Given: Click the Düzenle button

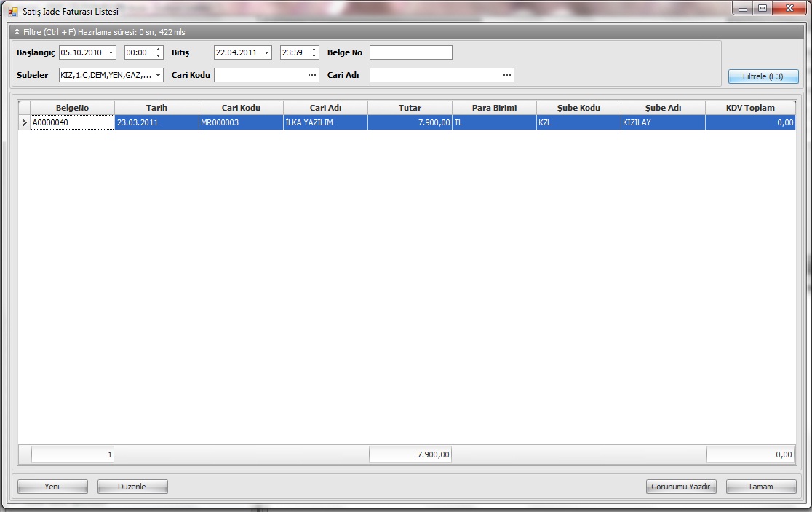Looking at the screenshot, I should [132, 487].
